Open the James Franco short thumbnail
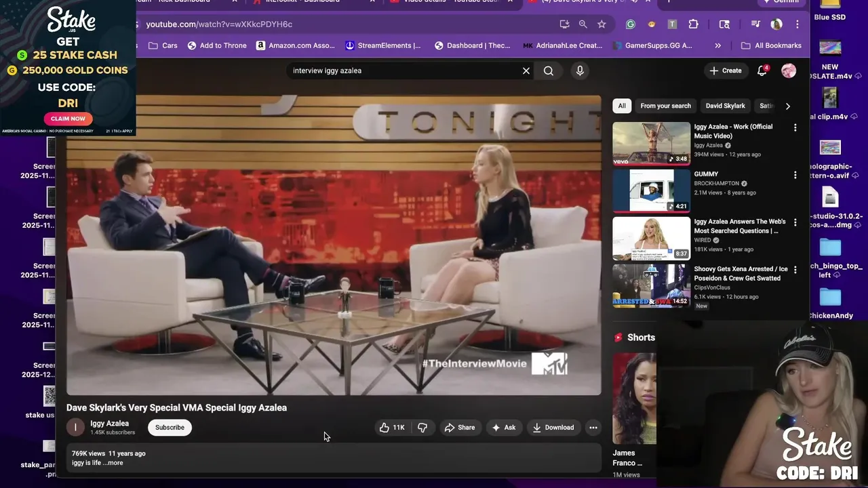Viewport: 868px width, 488px height. pos(634,399)
